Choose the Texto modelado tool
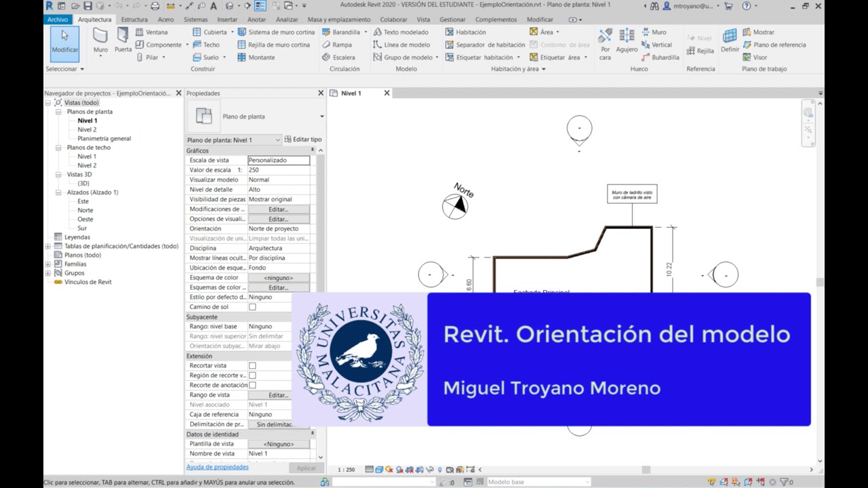The height and width of the screenshot is (488, 868). point(401,32)
